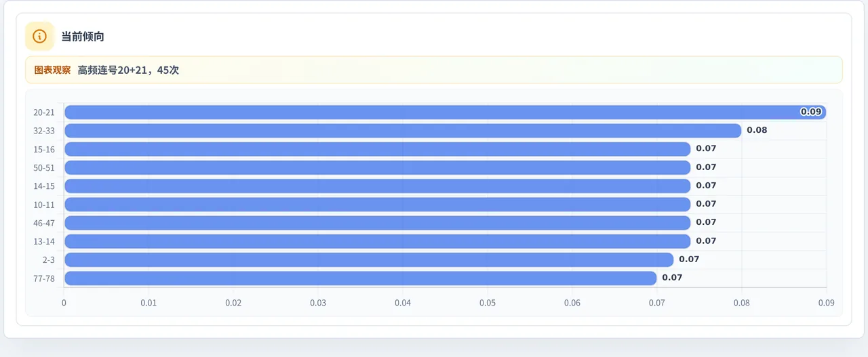This screenshot has height=357, width=868.
Task: Select the 20-21 bar
Action: point(445,112)
